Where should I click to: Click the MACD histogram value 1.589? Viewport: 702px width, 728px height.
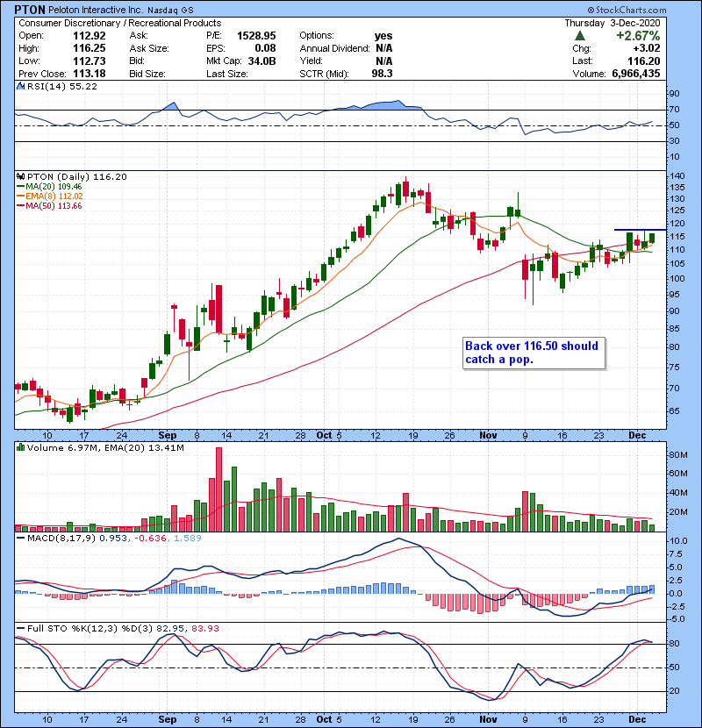[187, 539]
